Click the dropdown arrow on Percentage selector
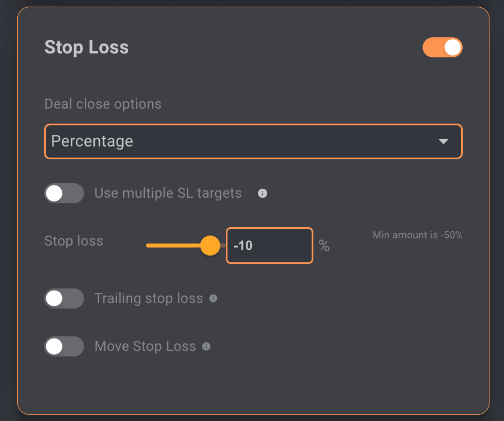The image size is (504, 421). click(x=443, y=141)
